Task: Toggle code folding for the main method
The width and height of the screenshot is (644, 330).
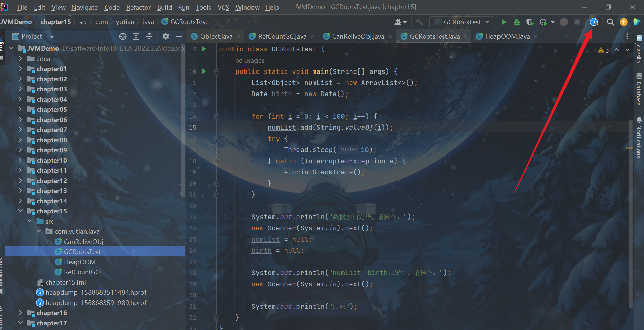Action: [216, 72]
